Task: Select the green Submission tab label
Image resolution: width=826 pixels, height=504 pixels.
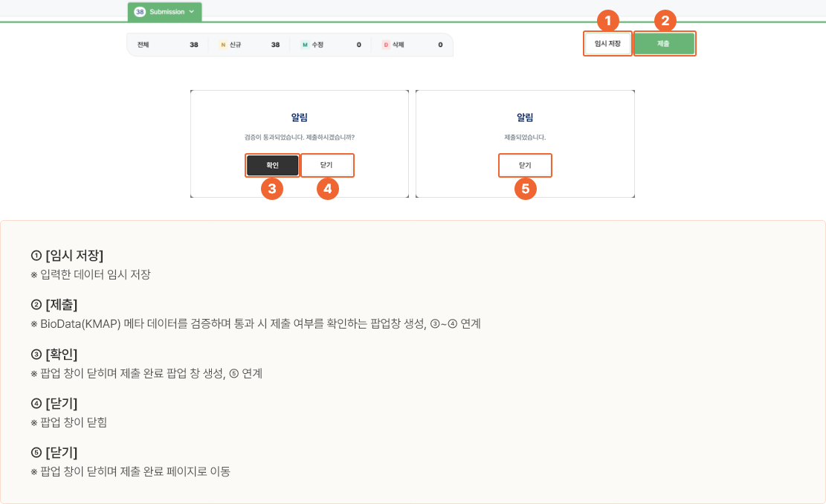Action: point(167,12)
